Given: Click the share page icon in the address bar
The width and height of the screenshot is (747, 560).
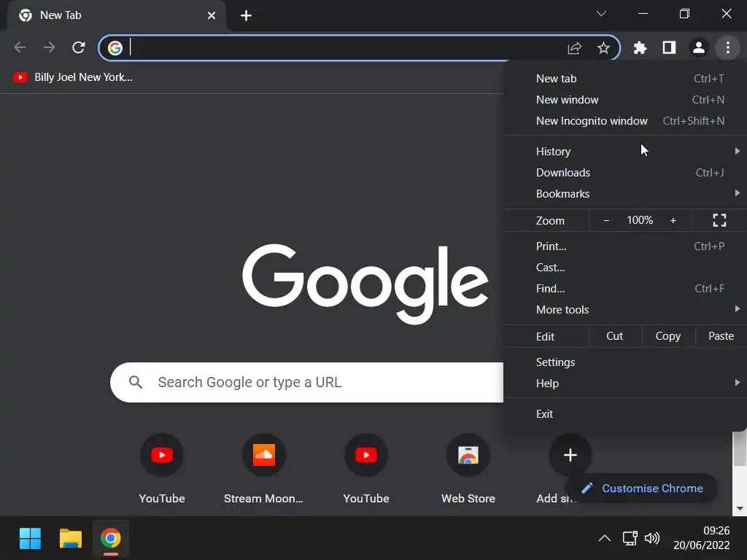Looking at the screenshot, I should [575, 48].
